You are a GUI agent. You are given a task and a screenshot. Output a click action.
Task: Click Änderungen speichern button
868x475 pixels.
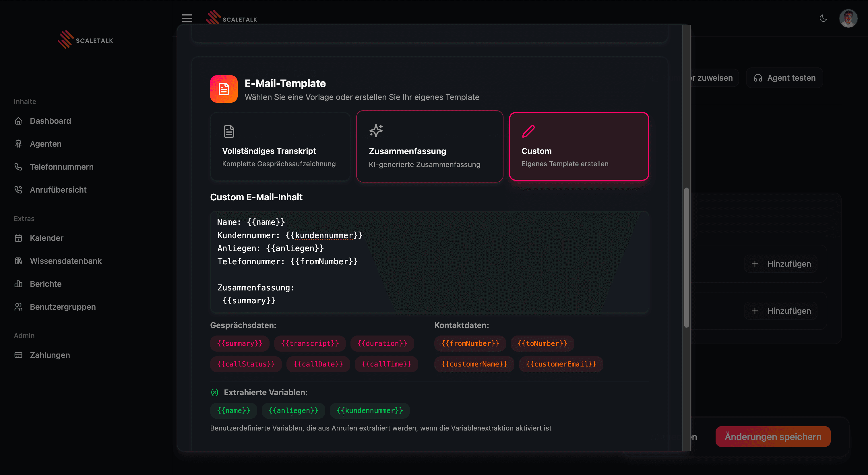point(773,437)
